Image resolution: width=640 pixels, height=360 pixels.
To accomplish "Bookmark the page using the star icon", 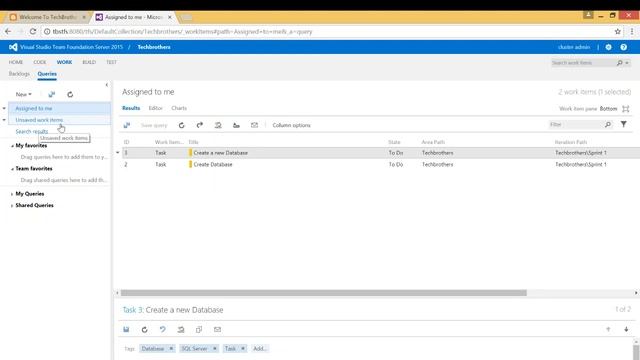I will click(618, 31).
